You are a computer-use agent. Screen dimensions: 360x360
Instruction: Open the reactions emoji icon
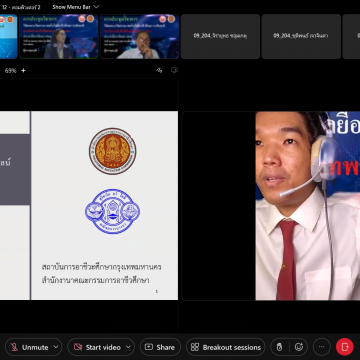pyautogui.click(x=299, y=347)
